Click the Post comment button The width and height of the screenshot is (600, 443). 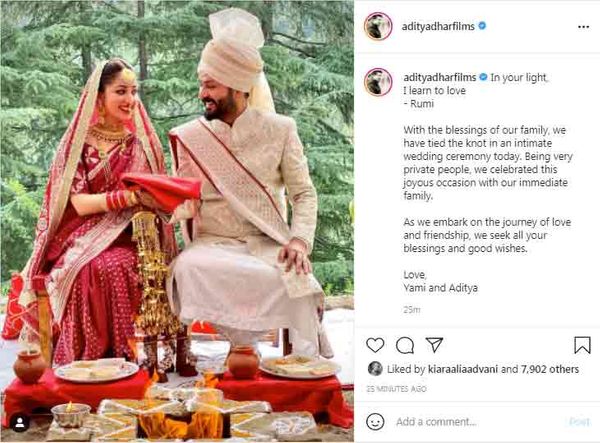[579, 422]
